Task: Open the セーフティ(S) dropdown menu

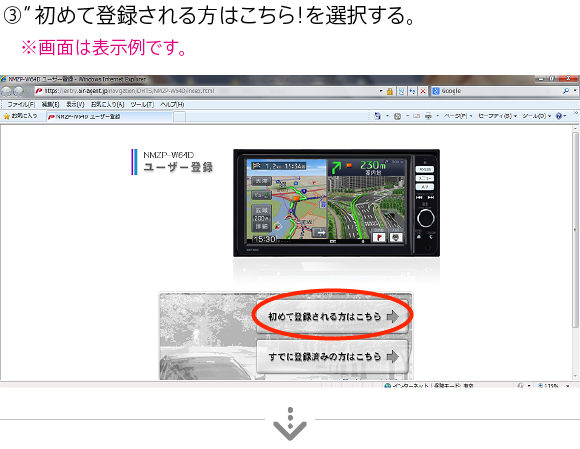Action: point(498,116)
